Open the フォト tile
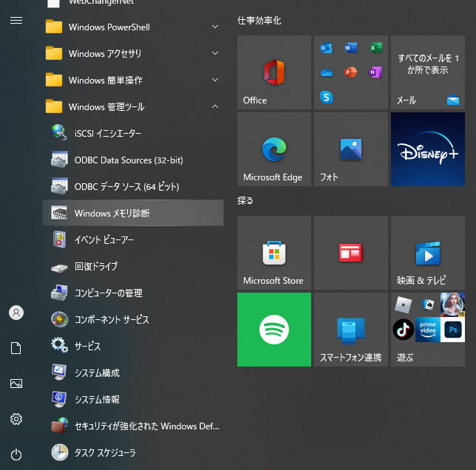This screenshot has height=470, width=476. (x=351, y=149)
